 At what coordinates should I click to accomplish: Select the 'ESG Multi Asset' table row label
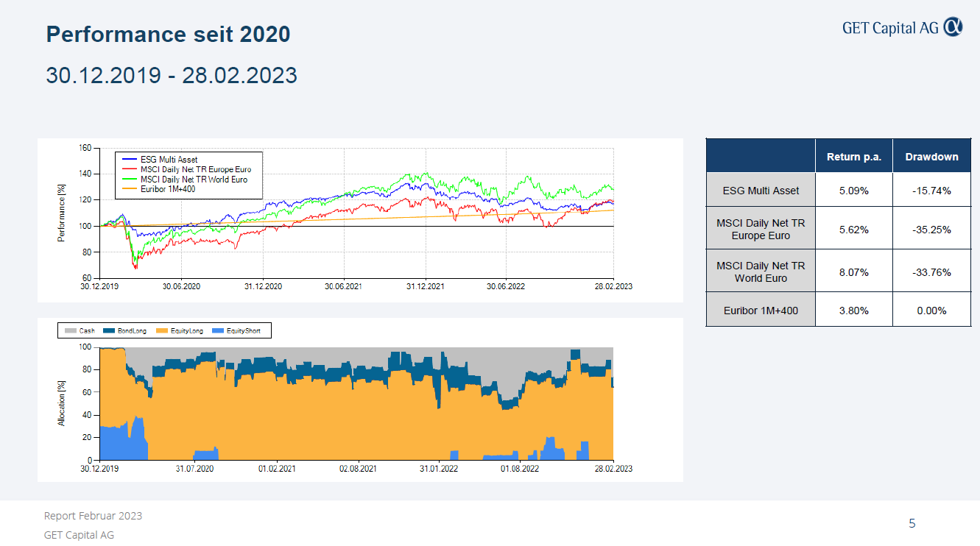(x=761, y=191)
